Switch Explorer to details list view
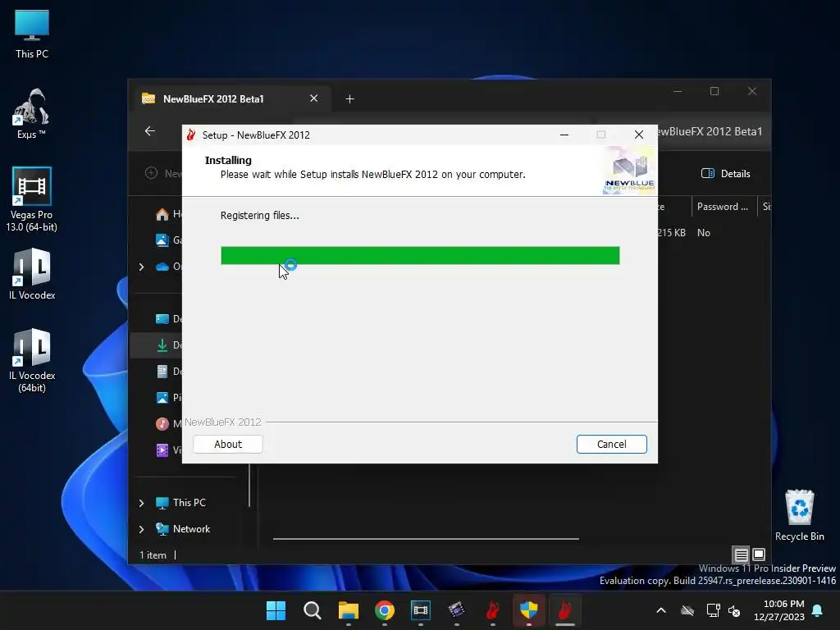Screen dimensions: 840x630 coord(741,555)
